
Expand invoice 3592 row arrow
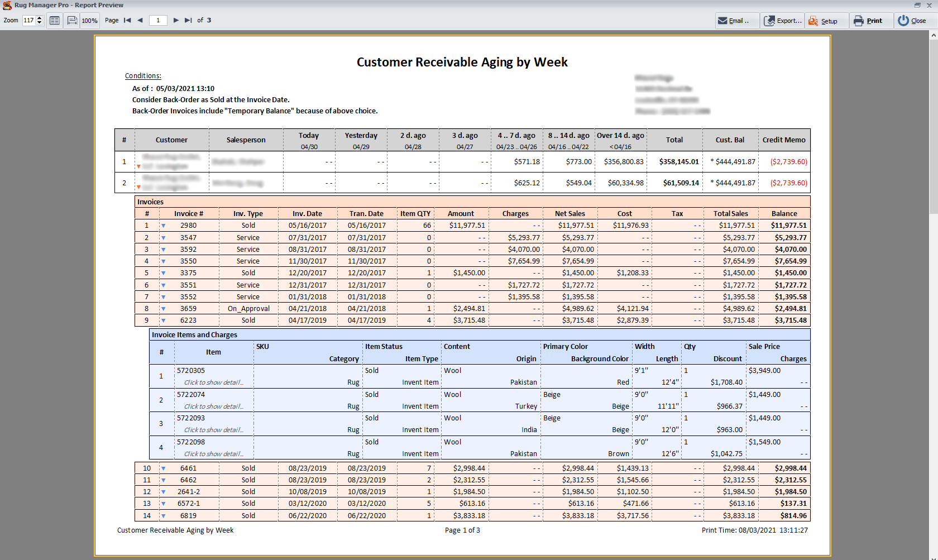point(164,250)
